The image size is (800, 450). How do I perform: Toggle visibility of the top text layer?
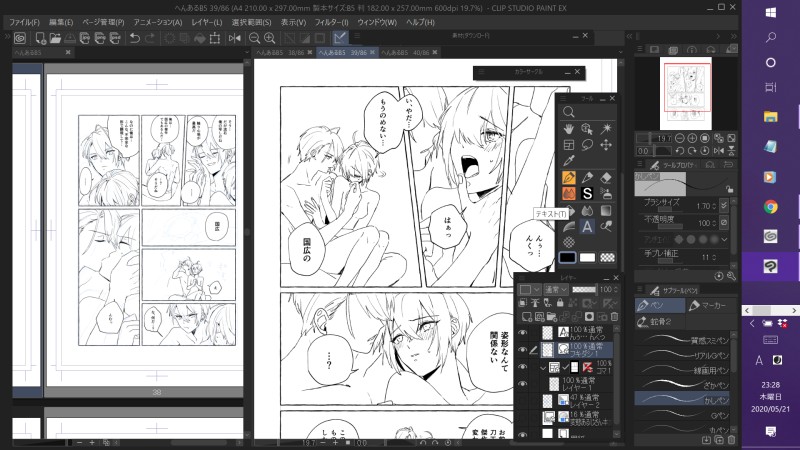tap(522, 333)
